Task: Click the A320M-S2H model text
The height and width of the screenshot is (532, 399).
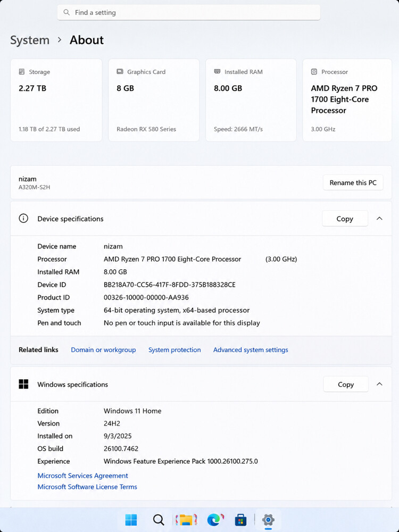Action: pos(34,187)
